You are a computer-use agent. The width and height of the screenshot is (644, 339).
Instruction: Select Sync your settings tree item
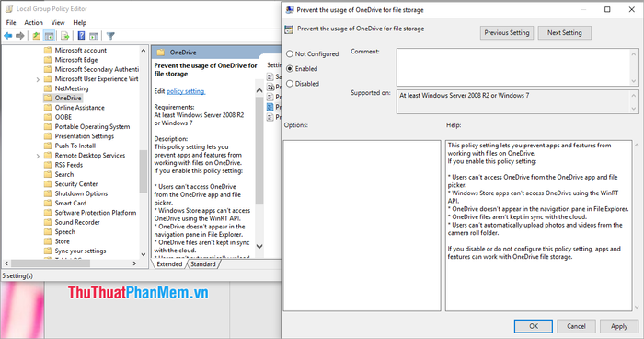pyautogui.click(x=81, y=251)
